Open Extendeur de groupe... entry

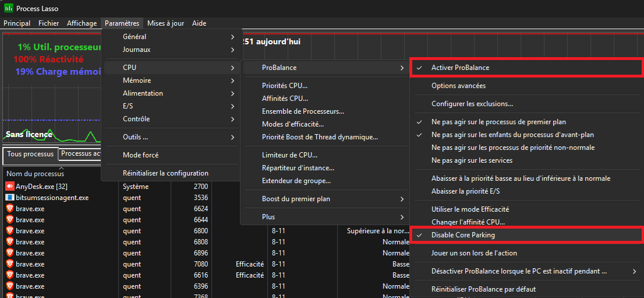tap(324, 181)
